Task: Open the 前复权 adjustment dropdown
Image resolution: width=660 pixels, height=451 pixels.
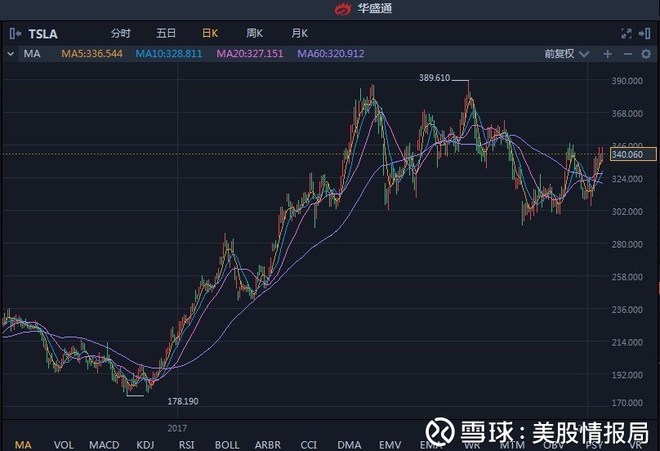Action: pos(563,54)
